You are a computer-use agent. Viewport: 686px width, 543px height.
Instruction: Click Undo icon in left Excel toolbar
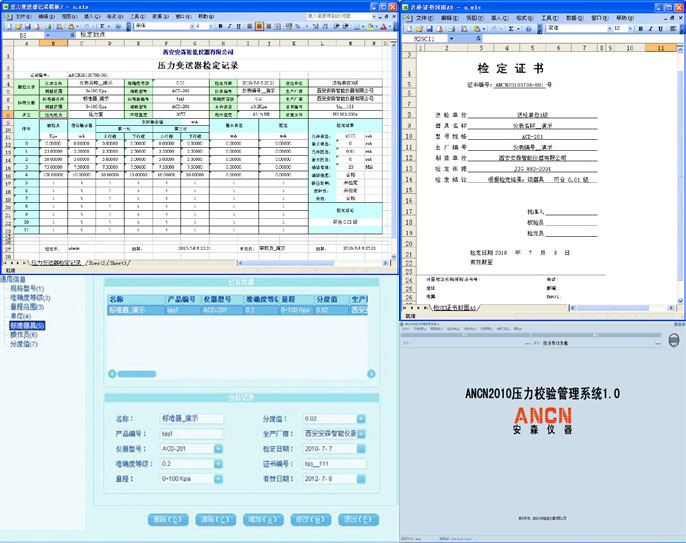click(x=87, y=27)
